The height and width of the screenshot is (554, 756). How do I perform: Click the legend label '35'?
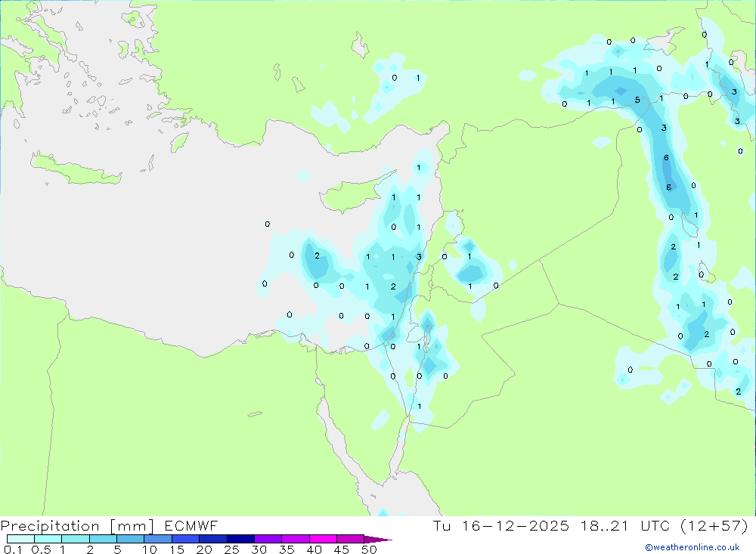click(287, 549)
